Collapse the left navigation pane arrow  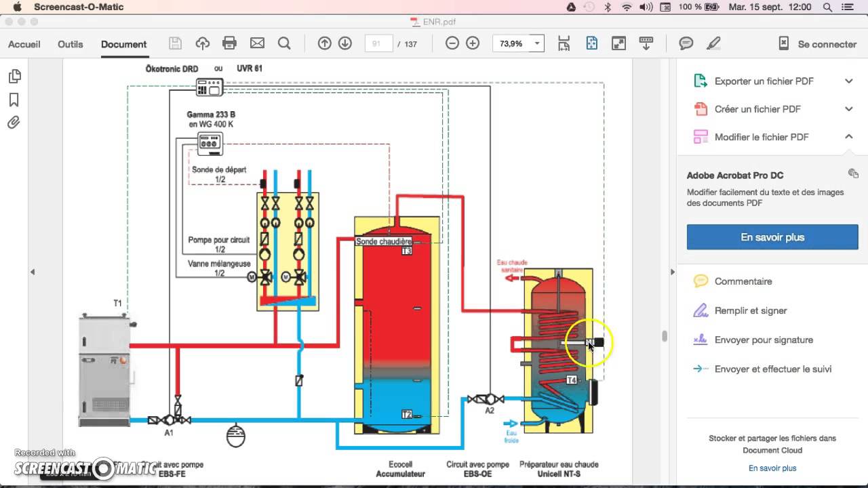click(x=32, y=272)
